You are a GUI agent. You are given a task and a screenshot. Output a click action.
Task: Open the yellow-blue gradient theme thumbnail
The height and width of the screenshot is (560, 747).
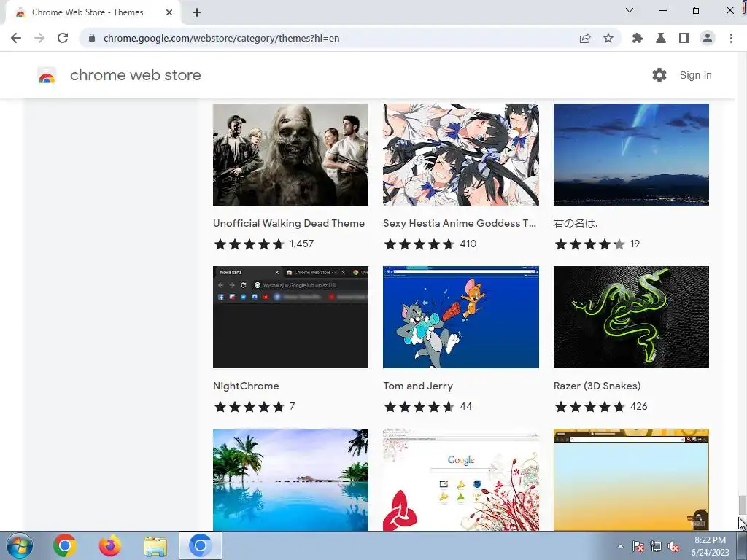(x=631, y=480)
